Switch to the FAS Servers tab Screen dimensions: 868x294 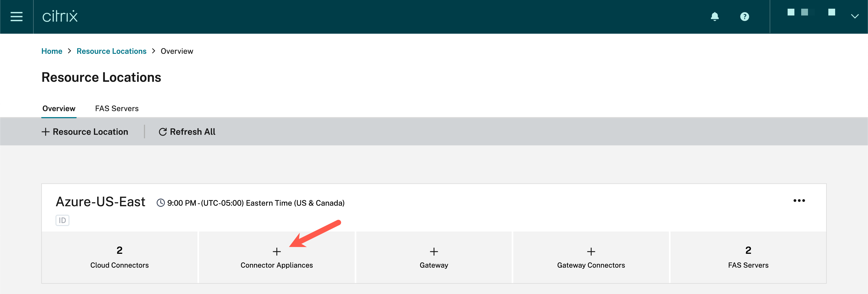(x=117, y=109)
